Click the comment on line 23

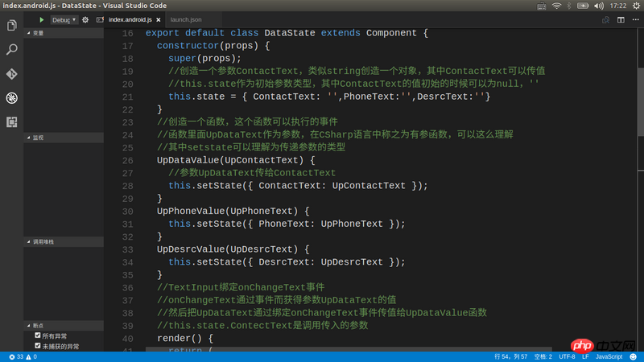pyautogui.click(x=247, y=122)
